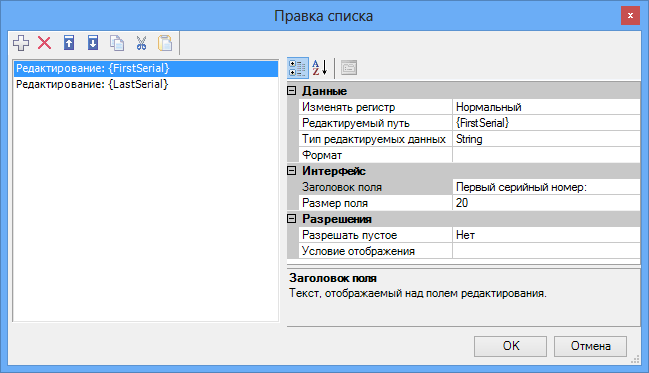Sort properties alphabetically with A-Z icon
Viewport: 649px width, 373px height.
320,68
